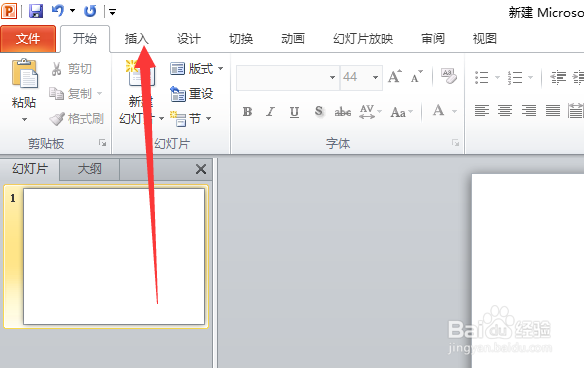Switch to the 切换 (Transitions) tab
The image size is (584, 368).
pos(241,39)
